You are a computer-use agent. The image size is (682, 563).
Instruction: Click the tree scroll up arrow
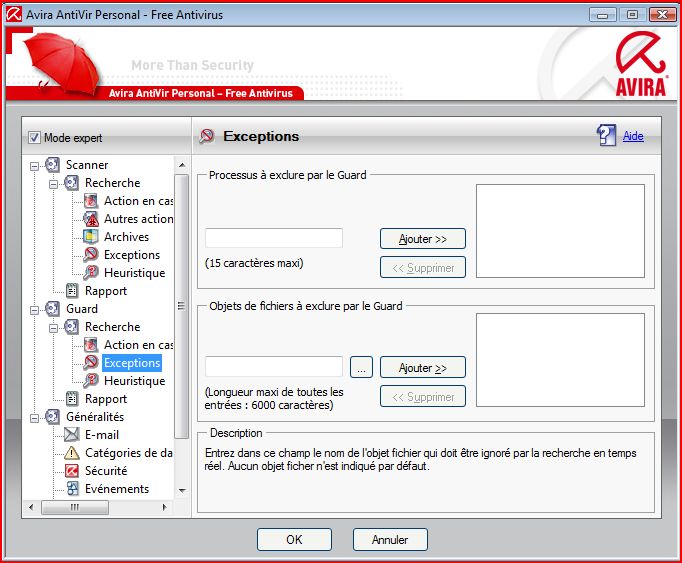(x=182, y=165)
